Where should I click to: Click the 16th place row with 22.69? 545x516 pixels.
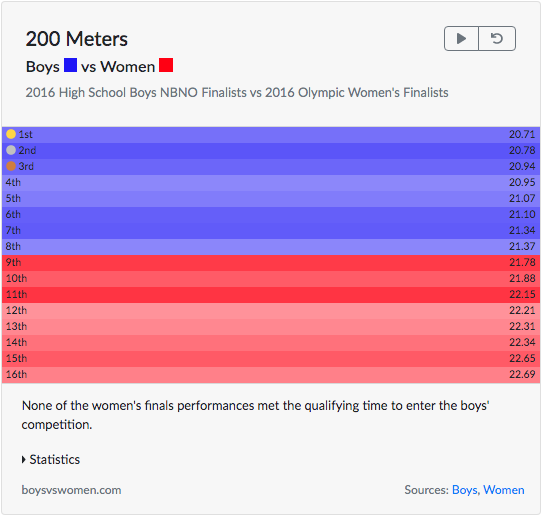(271, 375)
